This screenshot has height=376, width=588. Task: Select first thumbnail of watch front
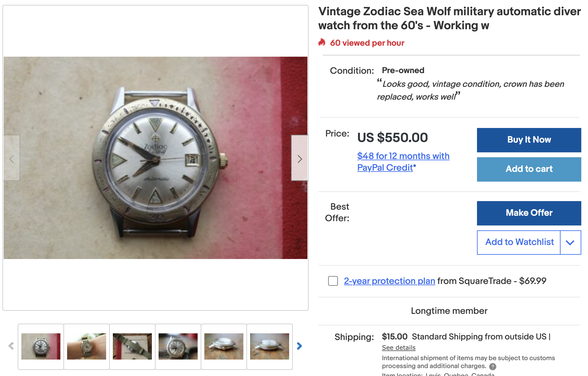(41, 346)
